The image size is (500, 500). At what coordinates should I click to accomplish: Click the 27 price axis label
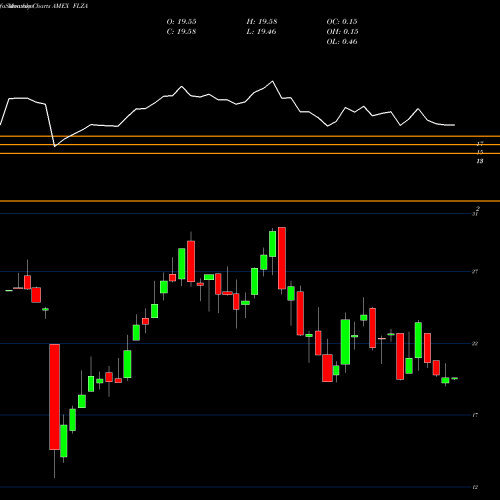coord(475,272)
